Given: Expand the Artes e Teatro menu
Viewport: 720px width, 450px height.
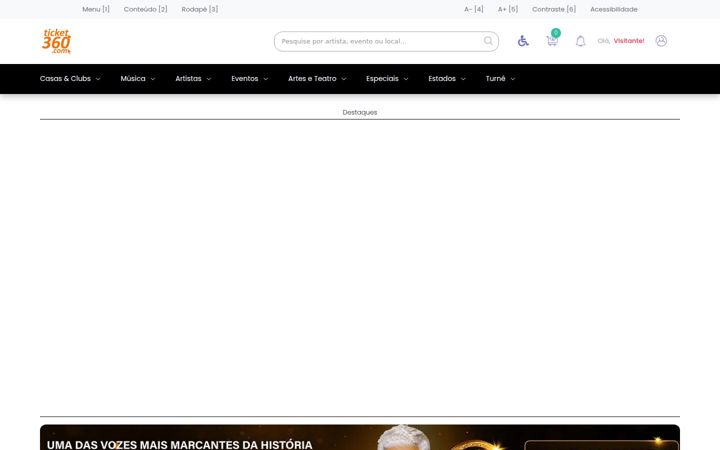Looking at the screenshot, I should (x=317, y=79).
